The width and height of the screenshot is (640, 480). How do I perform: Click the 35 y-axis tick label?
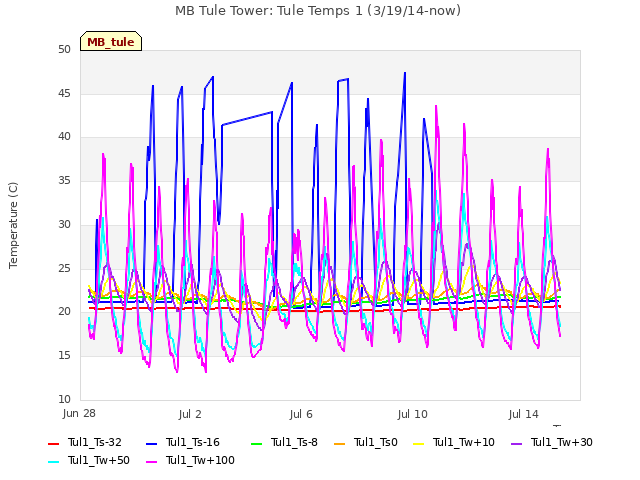64,180
